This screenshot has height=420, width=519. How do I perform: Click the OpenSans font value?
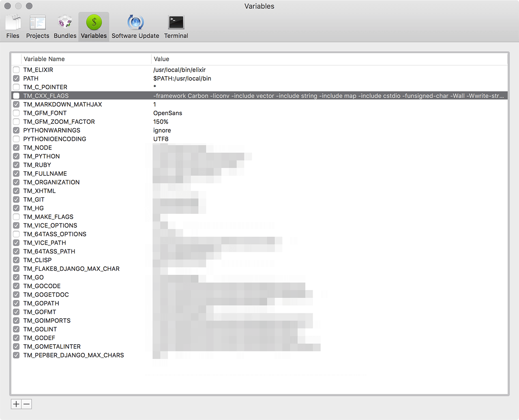coord(167,113)
